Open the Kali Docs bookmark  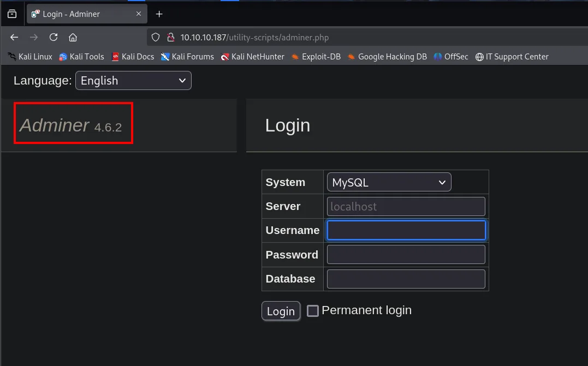click(x=133, y=57)
